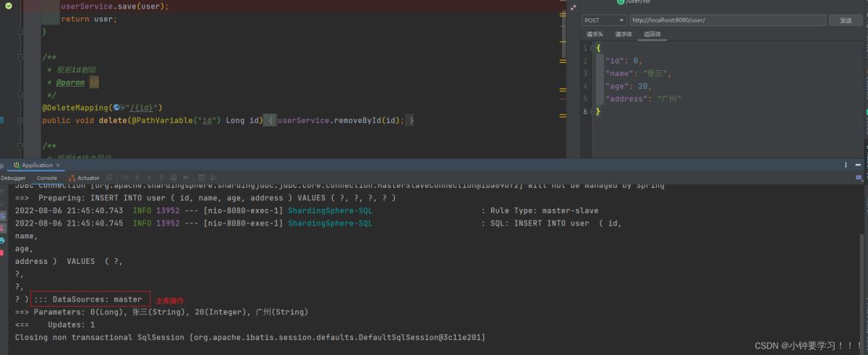The height and width of the screenshot is (355, 868).
Task: Click the breakpoint marker beside userService.save line
Action: point(8,5)
